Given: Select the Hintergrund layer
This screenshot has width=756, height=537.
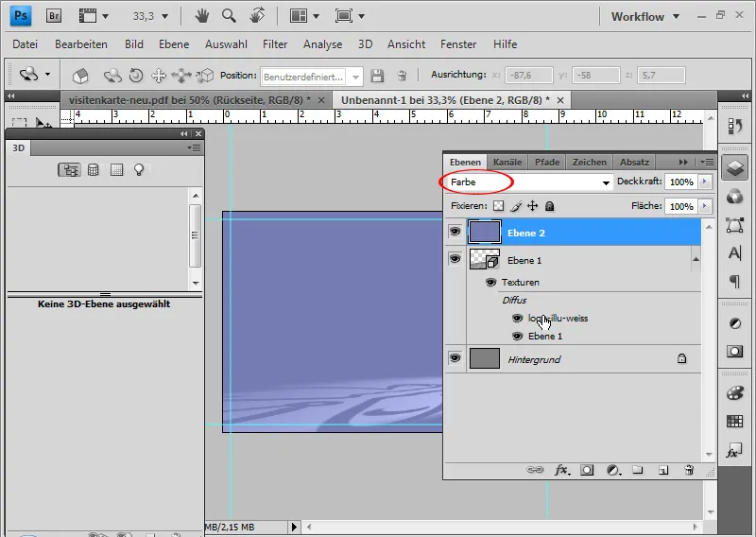Looking at the screenshot, I should [573, 359].
